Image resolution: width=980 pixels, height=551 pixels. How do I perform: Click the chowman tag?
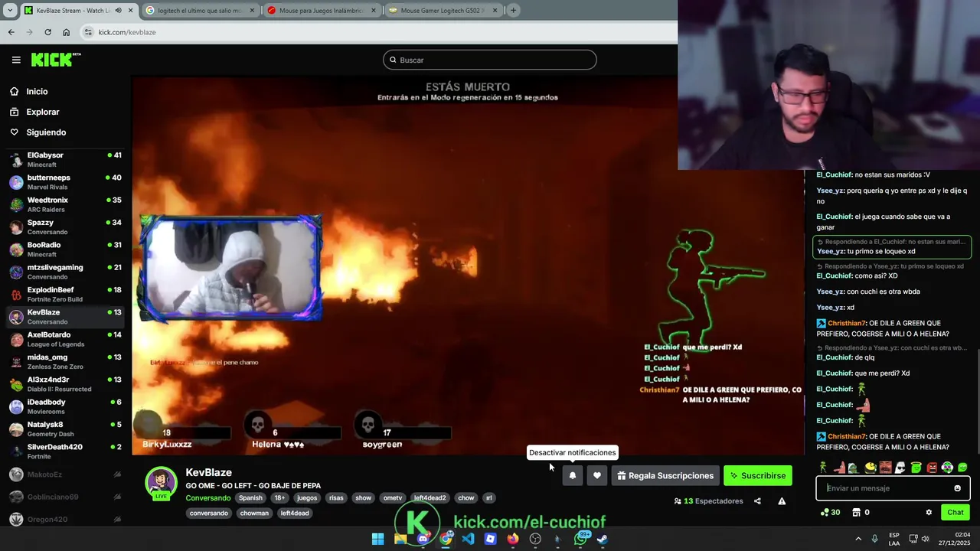coord(254,514)
